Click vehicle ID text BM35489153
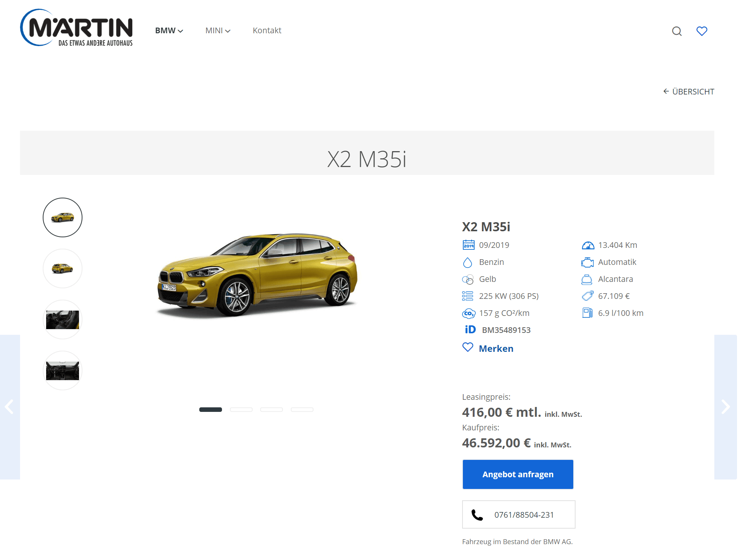This screenshot has height=560, width=748. tap(506, 330)
